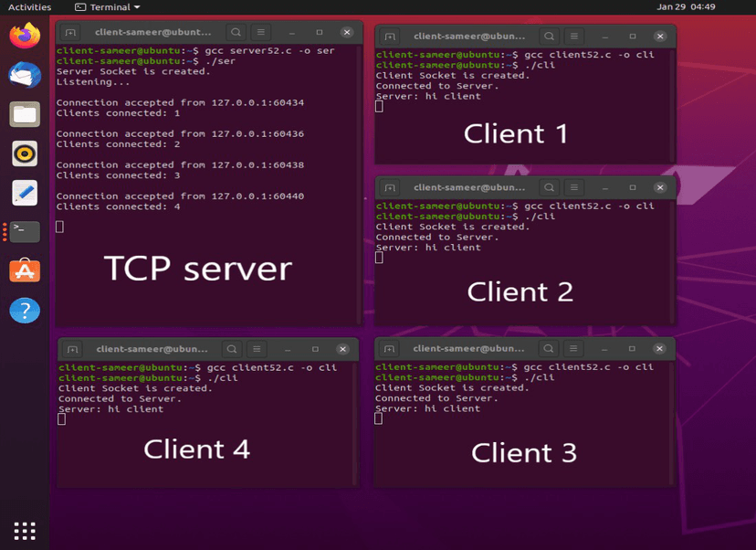Open Thunderbird mail from the dock
Screen dimensions: 756x550
(23, 75)
